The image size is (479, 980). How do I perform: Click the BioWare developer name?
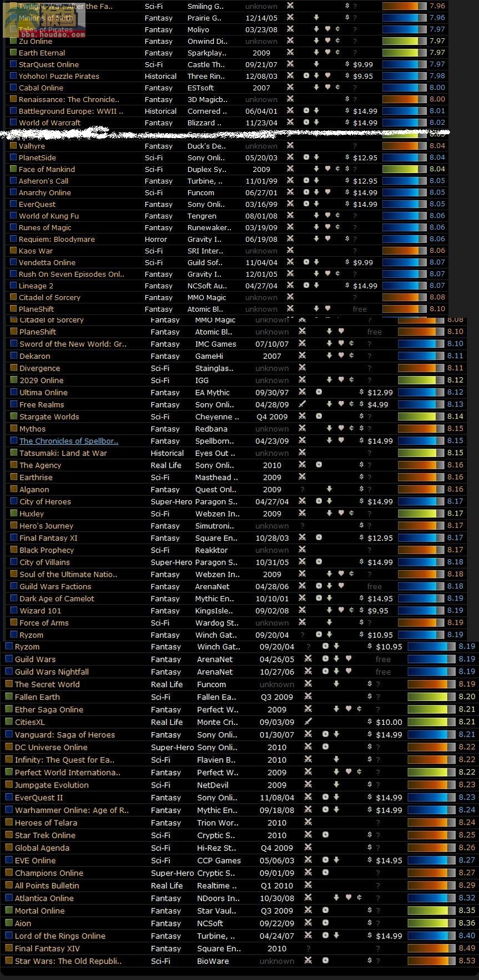point(213,961)
